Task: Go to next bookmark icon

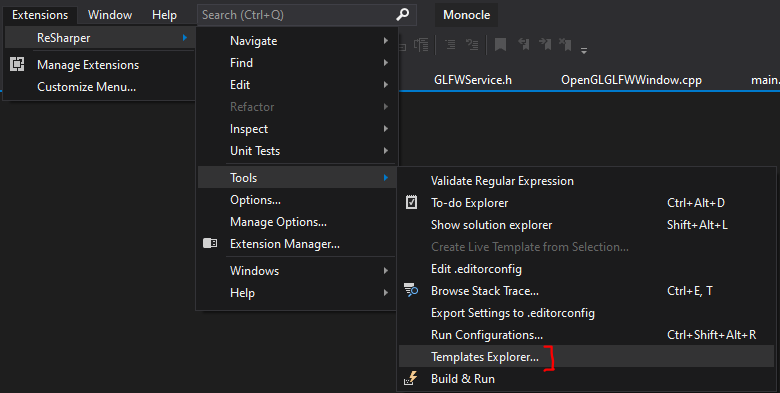Action: coord(545,44)
